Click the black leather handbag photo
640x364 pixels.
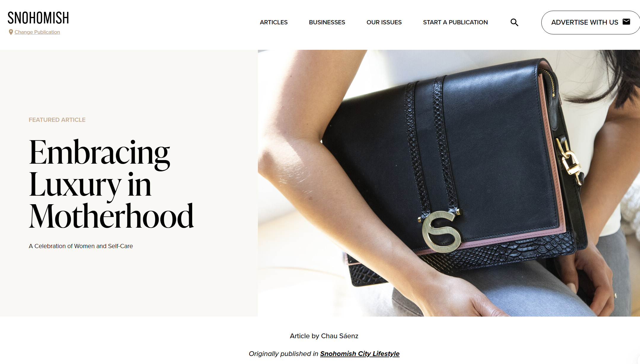(449, 183)
